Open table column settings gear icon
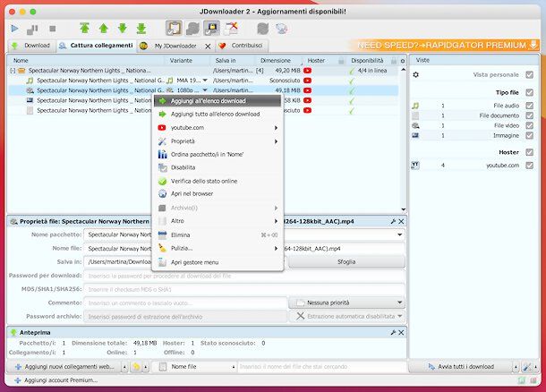The height and width of the screenshot is (392, 546). coord(403,61)
